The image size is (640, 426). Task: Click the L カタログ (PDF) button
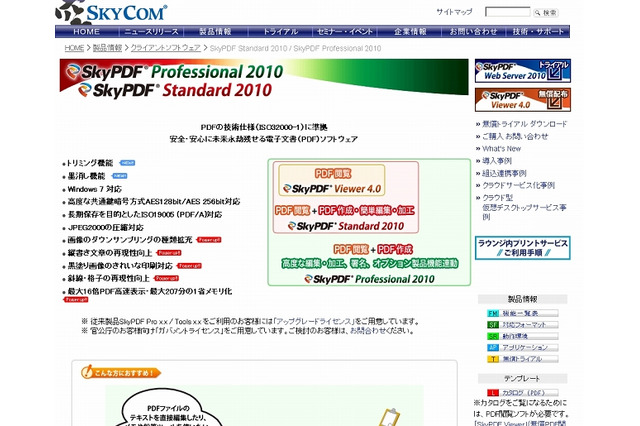click(523, 393)
